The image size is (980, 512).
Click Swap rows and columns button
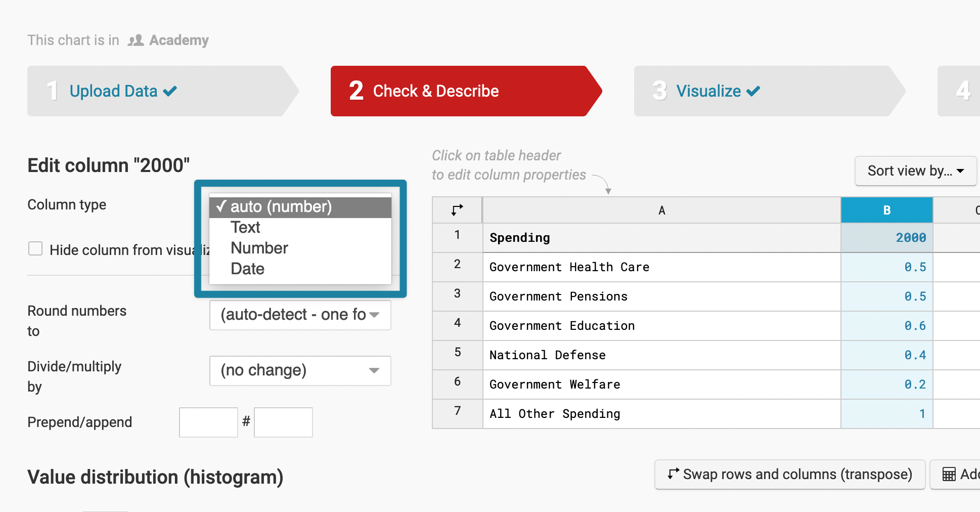click(790, 475)
